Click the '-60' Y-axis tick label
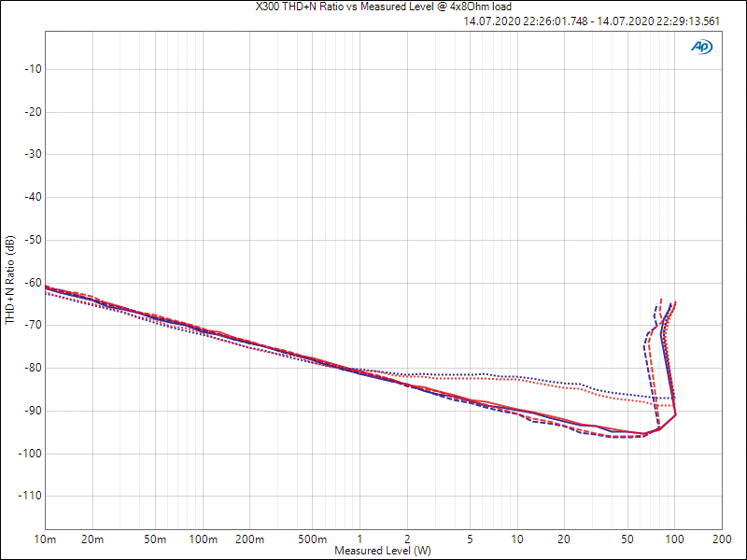Screen dimensions: 747x560 (33, 283)
